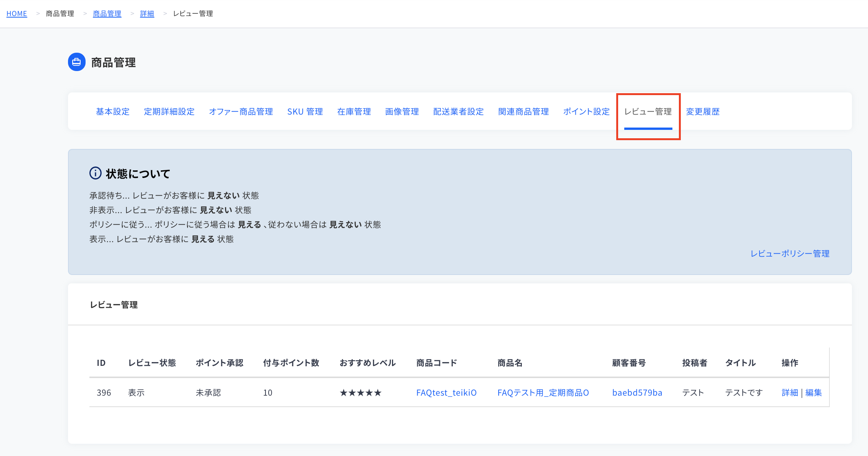The image size is (868, 456).
Task: Click the 投稿者 value テスト
Action: pyautogui.click(x=693, y=393)
